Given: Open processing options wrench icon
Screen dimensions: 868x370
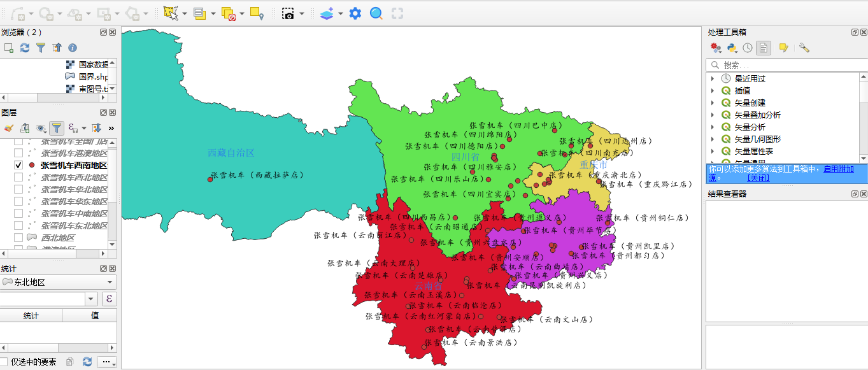Looking at the screenshot, I should point(804,48).
